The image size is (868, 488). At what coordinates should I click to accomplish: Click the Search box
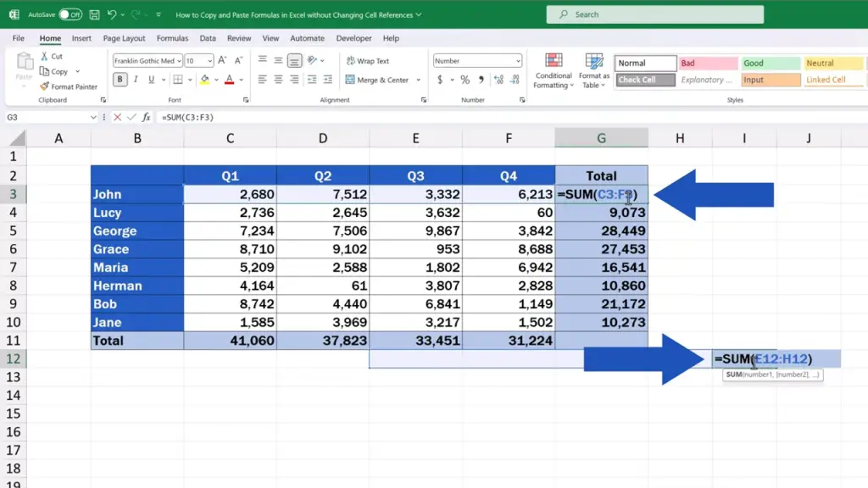(x=655, y=14)
